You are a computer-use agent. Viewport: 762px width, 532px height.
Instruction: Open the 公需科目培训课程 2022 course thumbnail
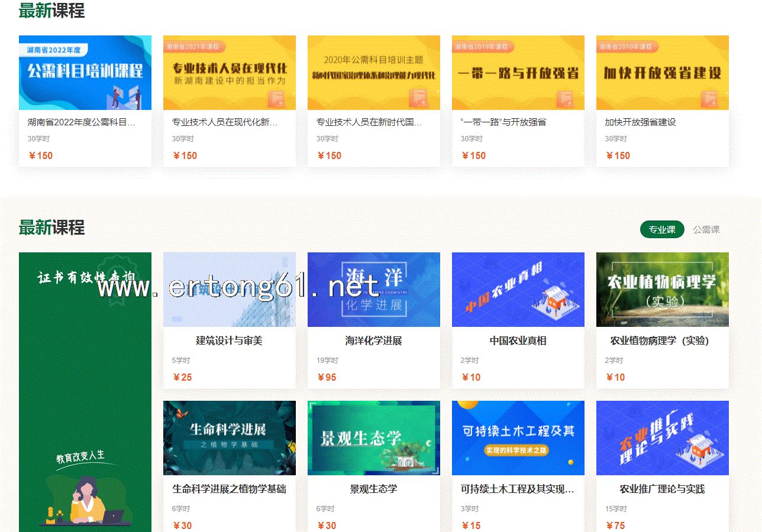click(85, 73)
